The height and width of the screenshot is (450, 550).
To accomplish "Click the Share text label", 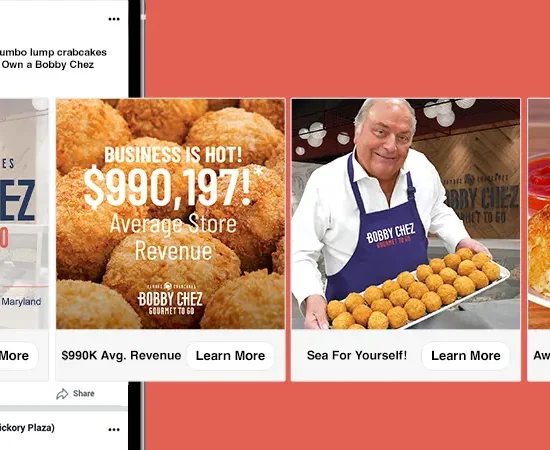I will pyautogui.click(x=83, y=394).
